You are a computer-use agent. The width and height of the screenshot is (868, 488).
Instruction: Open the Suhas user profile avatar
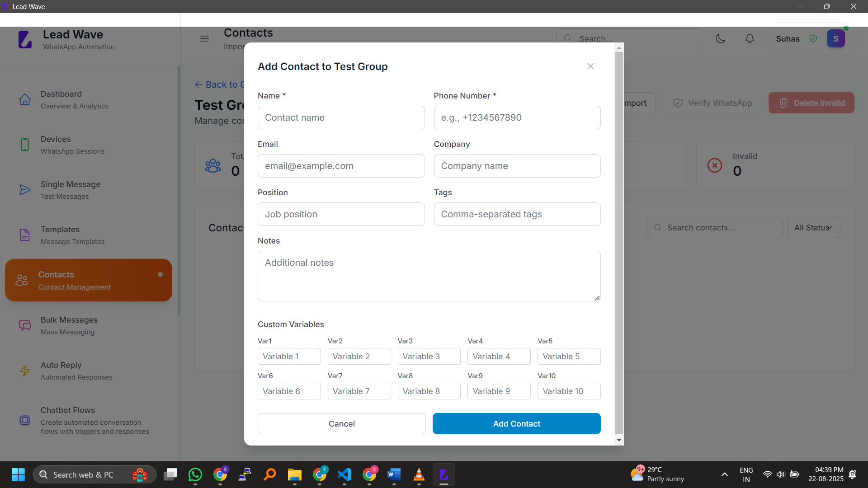coord(835,39)
